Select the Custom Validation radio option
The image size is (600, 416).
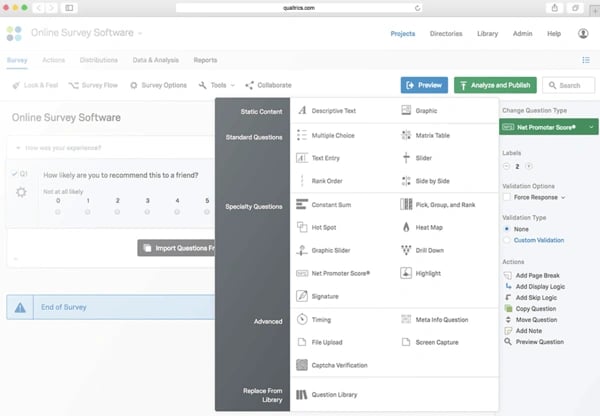507,240
